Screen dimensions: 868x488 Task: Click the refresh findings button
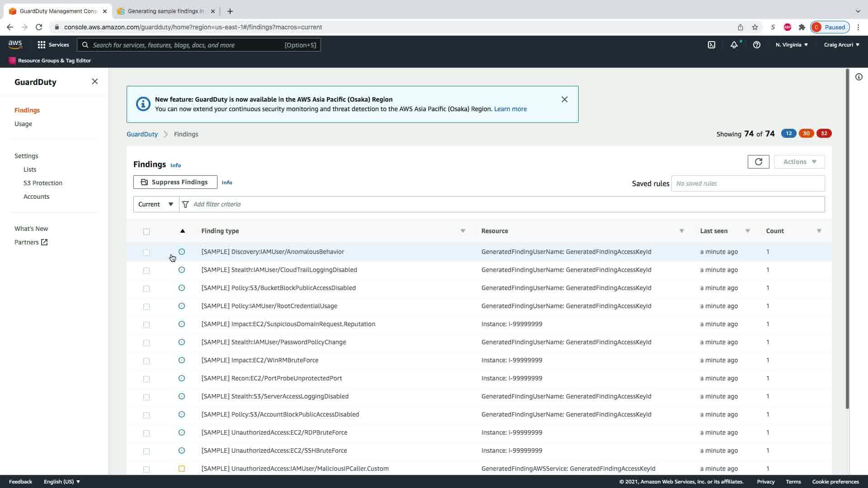pyautogui.click(x=758, y=162)
